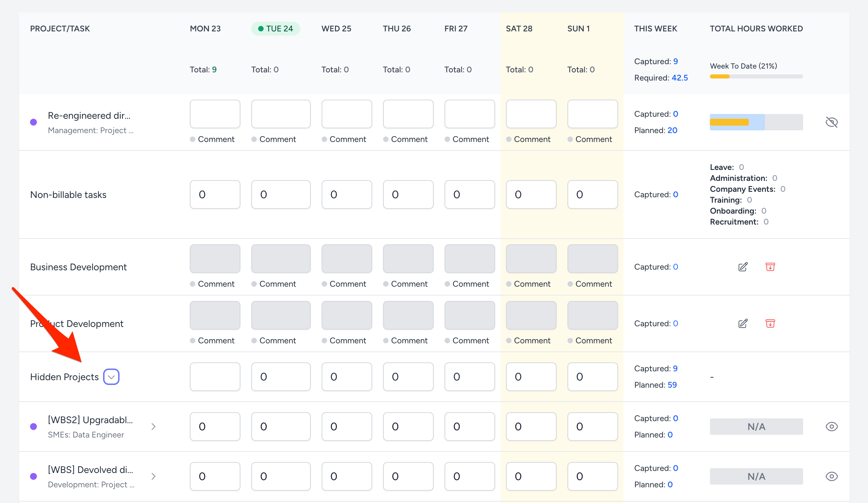868x503 pixels.
Task: Select the SAT 28 column header
Action: coord(519,29)
